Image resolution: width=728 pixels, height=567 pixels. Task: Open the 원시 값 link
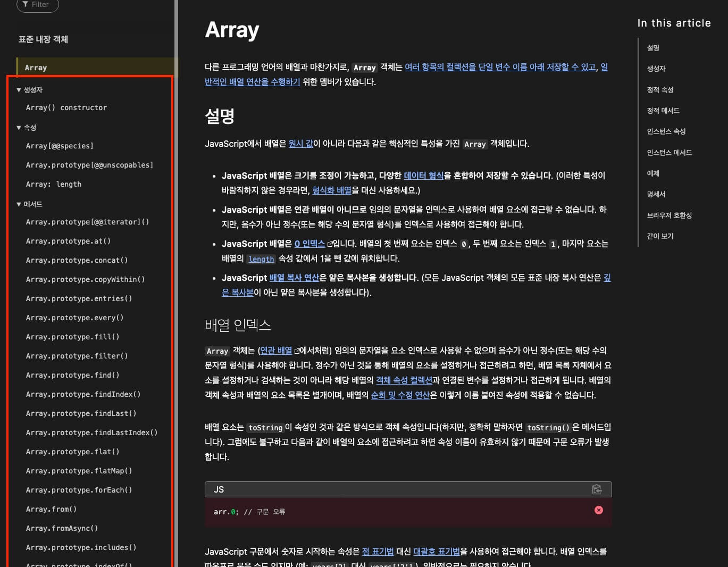[x=300, y=144]
